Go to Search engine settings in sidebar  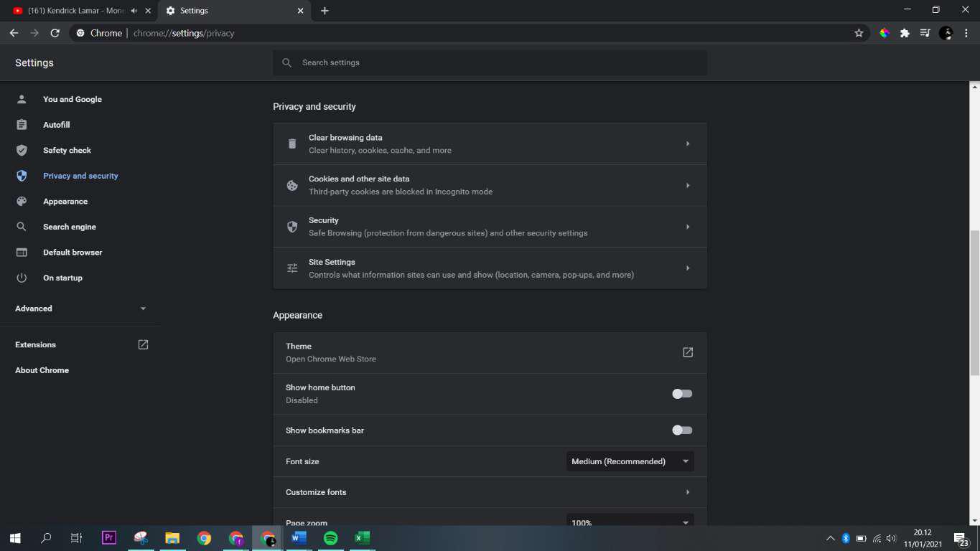pyautogui.click(x=69, y=227)
